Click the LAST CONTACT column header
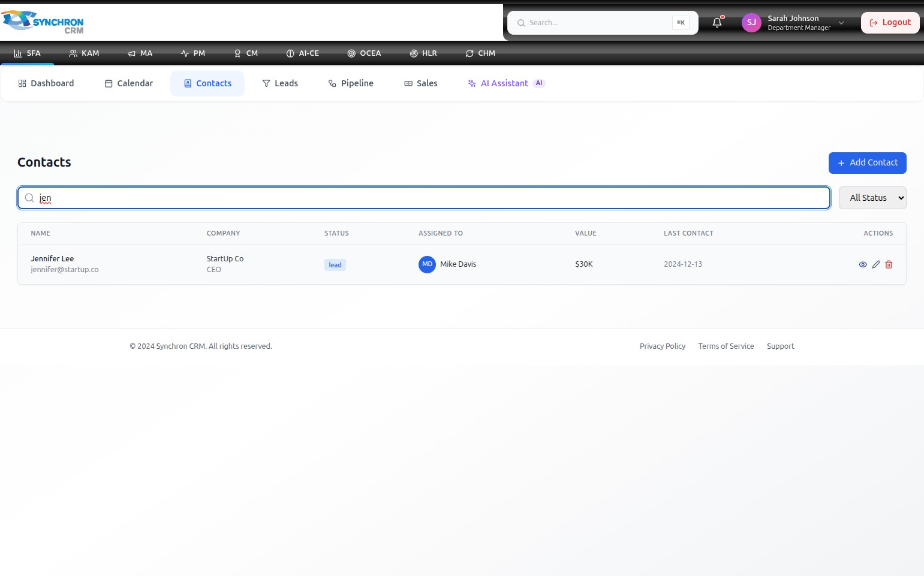 (x=688, y=233)
